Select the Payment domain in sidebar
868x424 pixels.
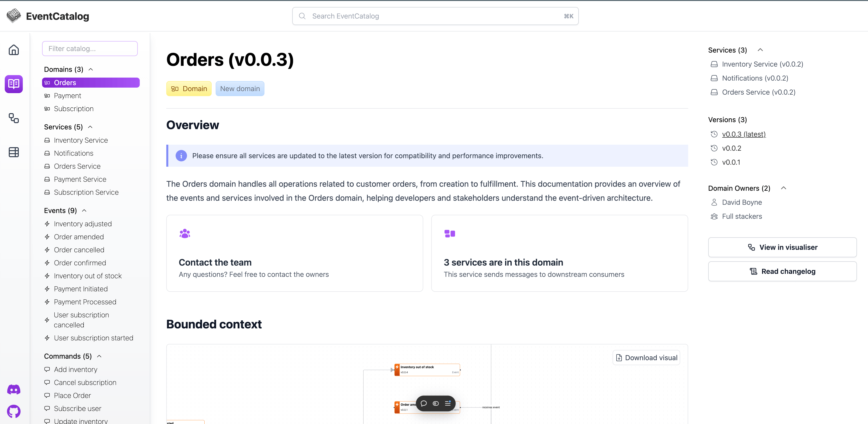67,96
